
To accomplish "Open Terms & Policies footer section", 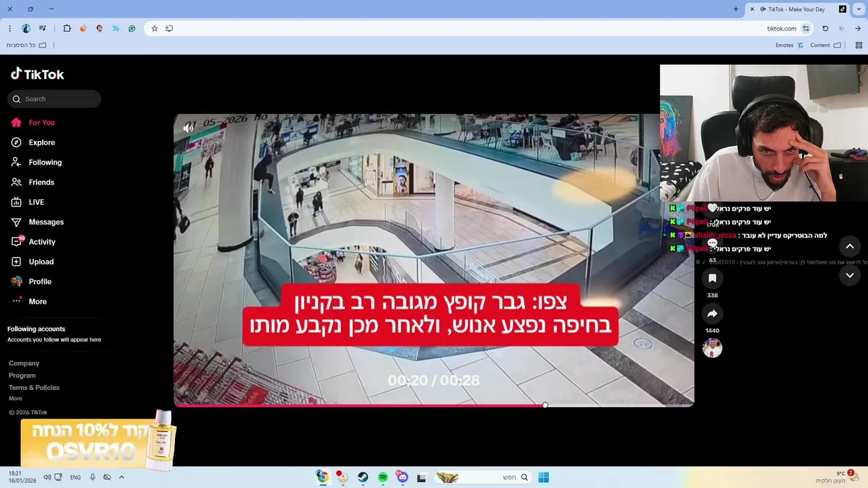I will 34,388.
